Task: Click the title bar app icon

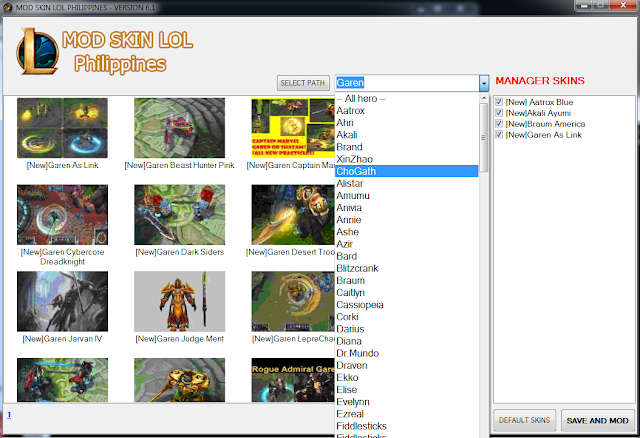Action: click(x=7, y=7)
